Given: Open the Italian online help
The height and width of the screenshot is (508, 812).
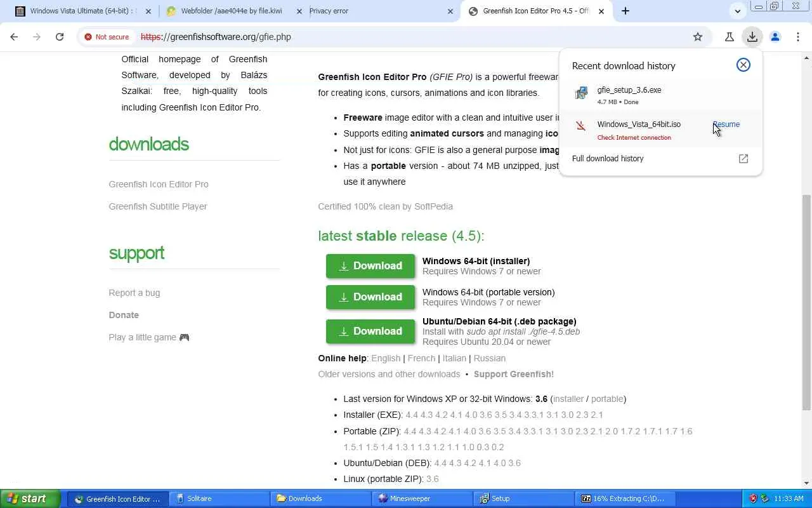Looking at the screenshot, I should click(x=454, y=358).
